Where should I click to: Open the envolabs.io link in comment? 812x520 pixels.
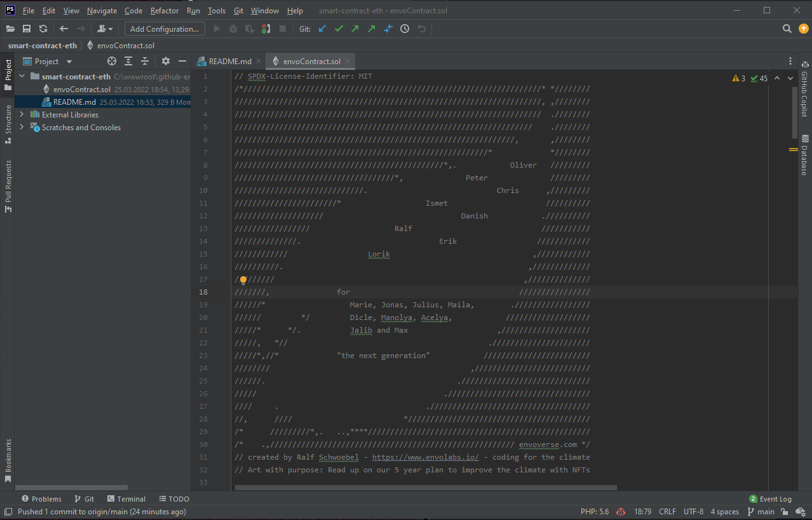[x=425, y=457]
